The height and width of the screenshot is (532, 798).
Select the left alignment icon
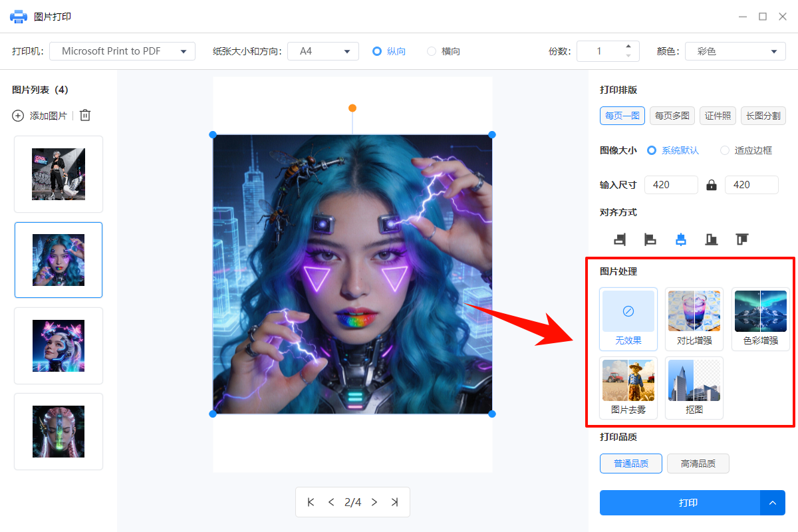click(650, 239)
